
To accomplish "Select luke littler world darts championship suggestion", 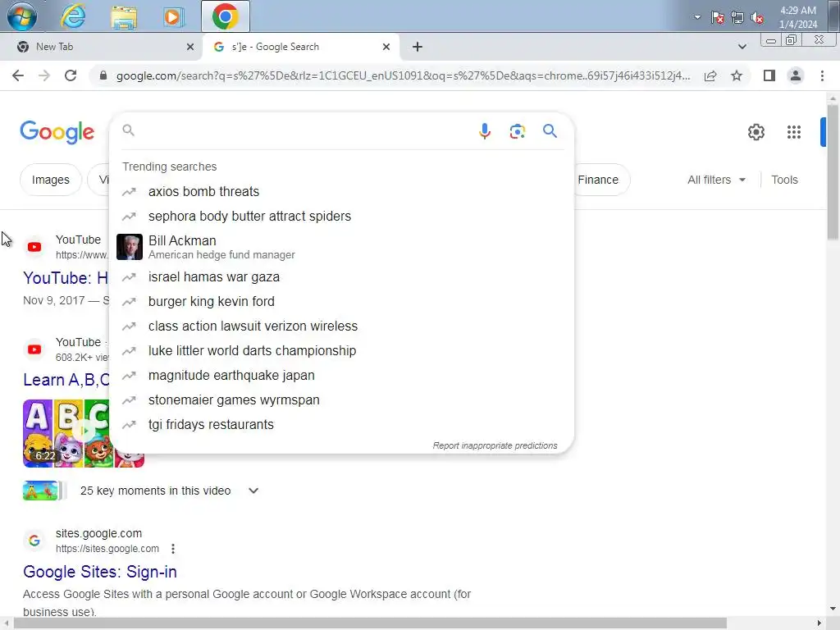I will (x=341, y=351).
